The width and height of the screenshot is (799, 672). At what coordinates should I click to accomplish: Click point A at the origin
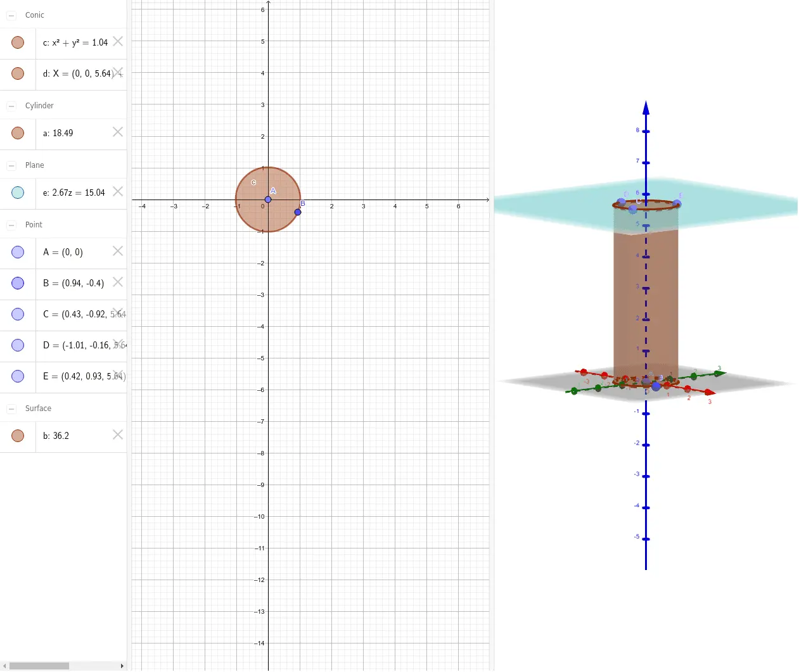[x=268, y=200]
